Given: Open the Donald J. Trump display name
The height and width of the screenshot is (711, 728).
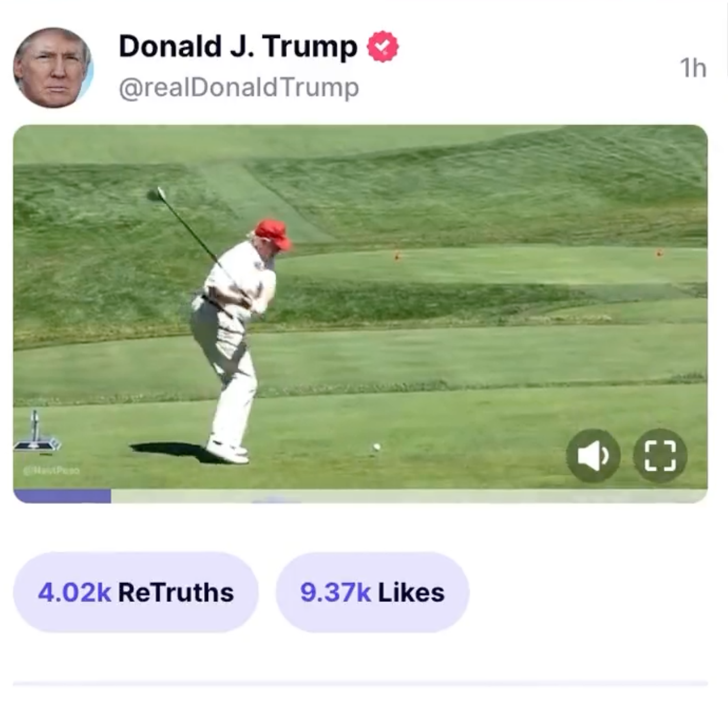Looking at the screenshot, I should pos(238,47).
